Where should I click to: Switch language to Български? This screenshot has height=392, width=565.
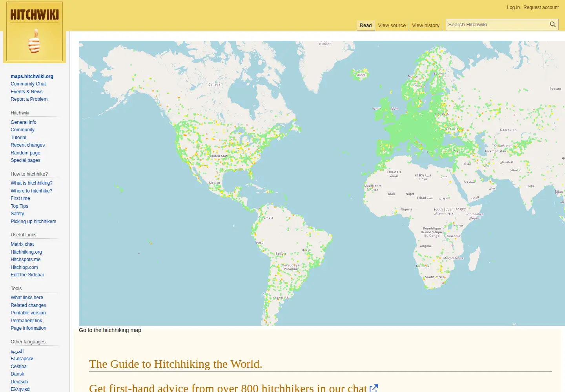(x=22, y=359)
